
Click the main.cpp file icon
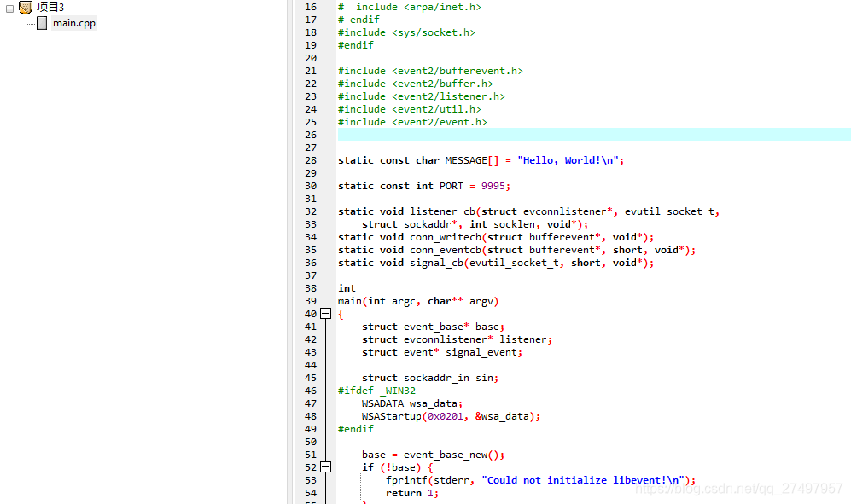coord(42,23)
